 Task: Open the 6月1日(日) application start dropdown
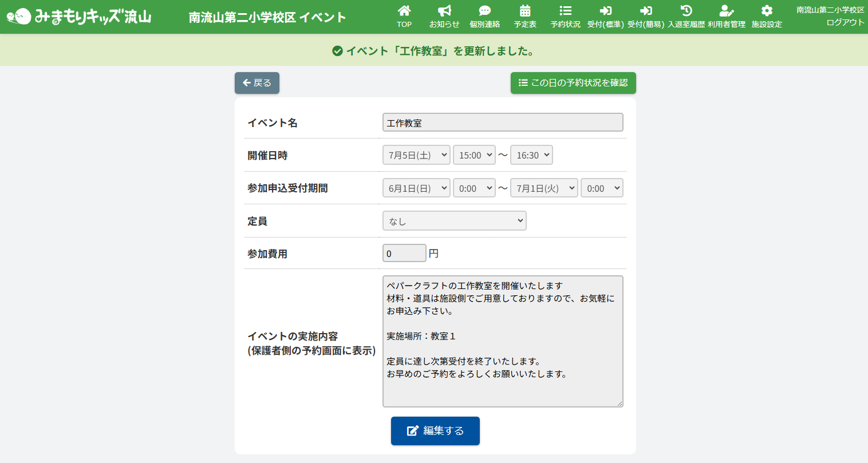click(416, 188)
